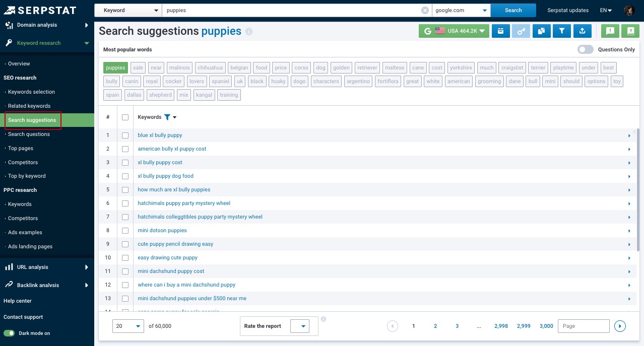The image size is (644, 346).
Task: Open Ads examples in sidebar
Action: [25, 232]
